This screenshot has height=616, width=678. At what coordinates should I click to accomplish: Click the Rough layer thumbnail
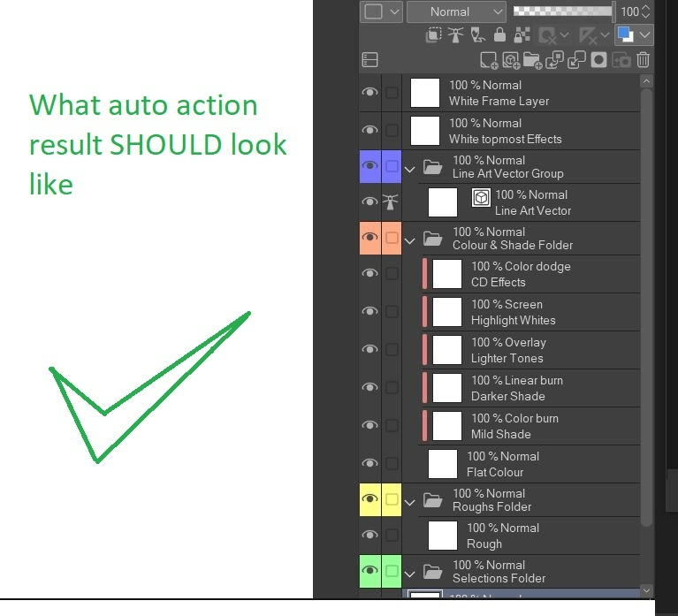pos(442,536)
